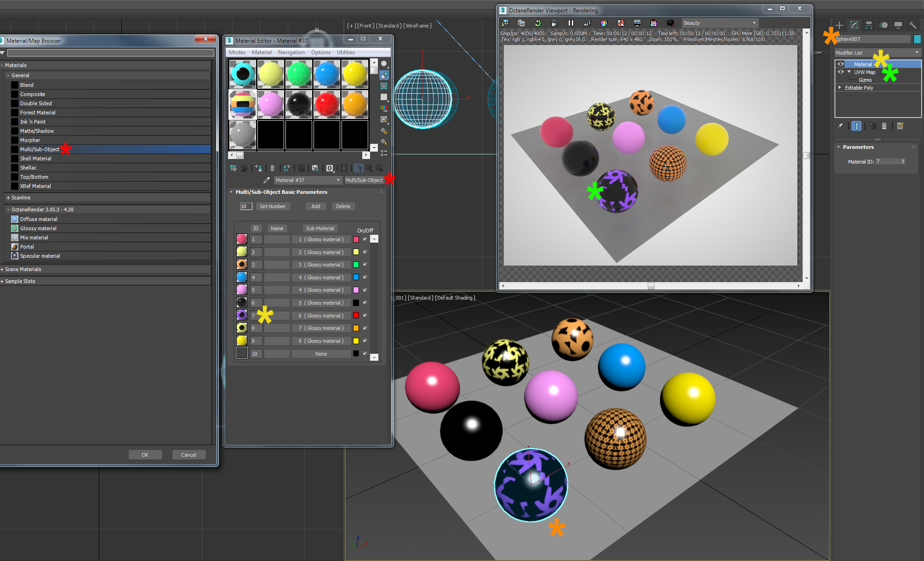Click the pin stack icon in modifier panel
This screenshot has height=561, width=924.
tap(840, 126)
